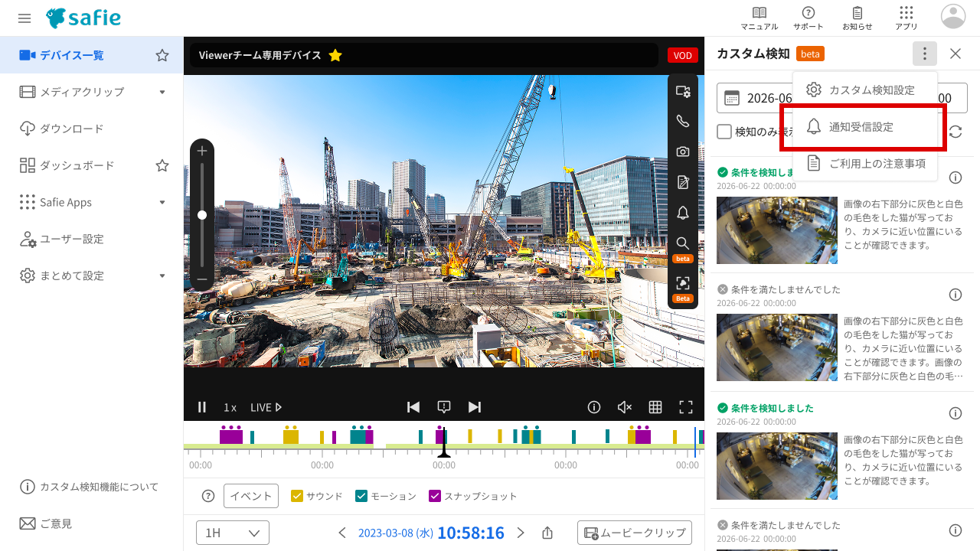Open the user account avatar menu
The height and width of the screenshot is (551, 980).
coord(953,16)
